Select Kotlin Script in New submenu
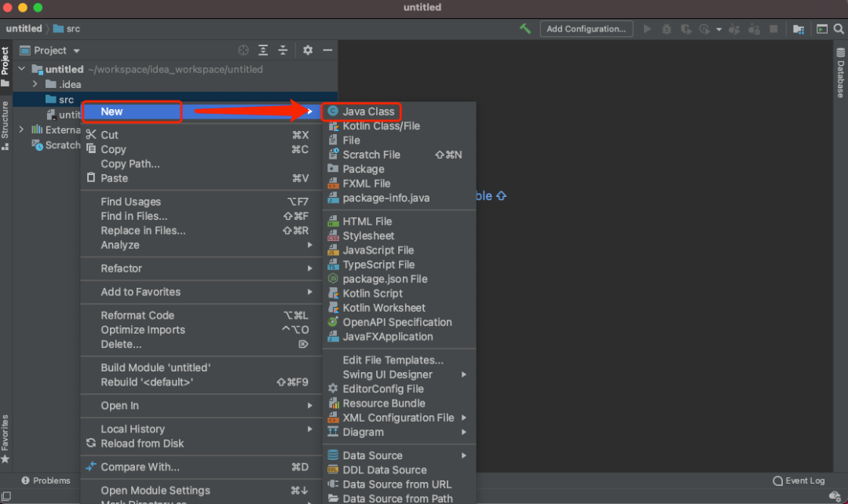848x504 pixels. point(399,294)
